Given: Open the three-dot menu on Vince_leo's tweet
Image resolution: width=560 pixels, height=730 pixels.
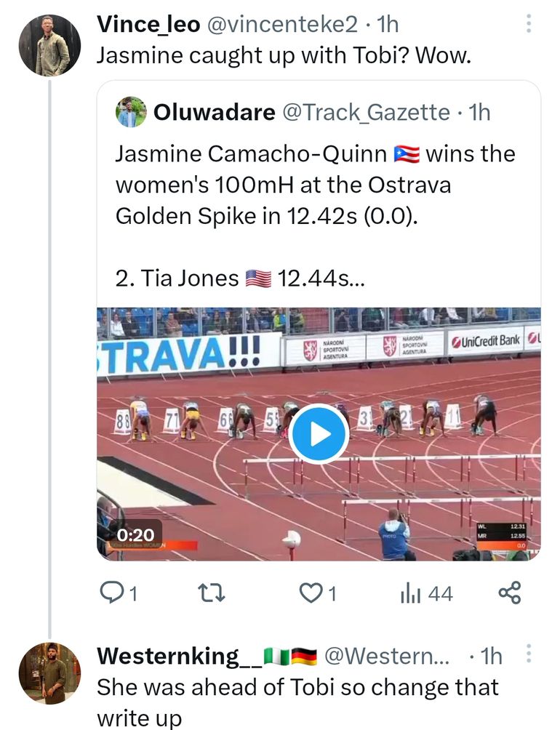Looking at the screenshot, I should (529, 25).
